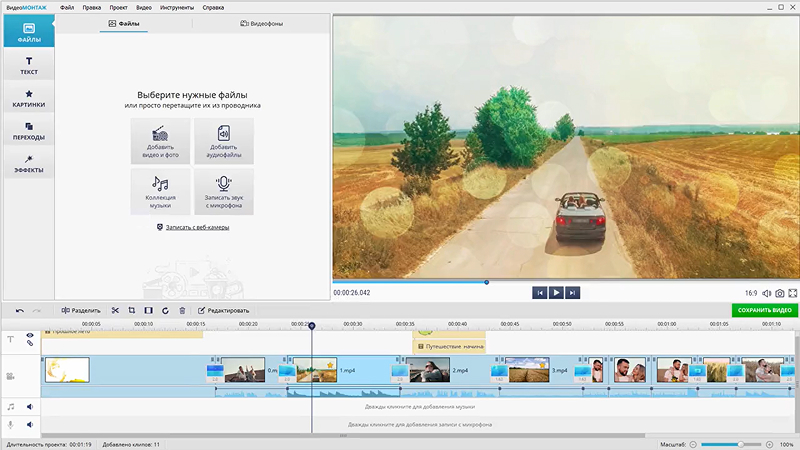800x450 pixels.
Task: Click the frame fit icon in toolbar
Action: [148, 310]
